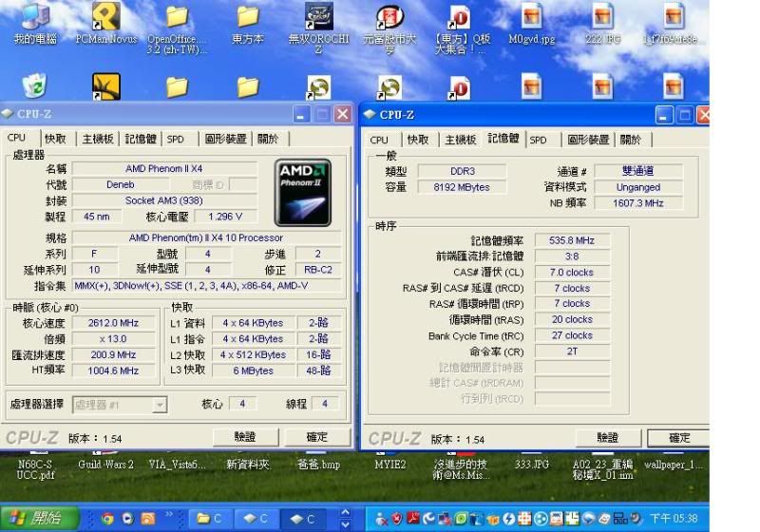Select the 我的電腦 desktop icon
Screen dimensions: 760x532
[35, 17]
